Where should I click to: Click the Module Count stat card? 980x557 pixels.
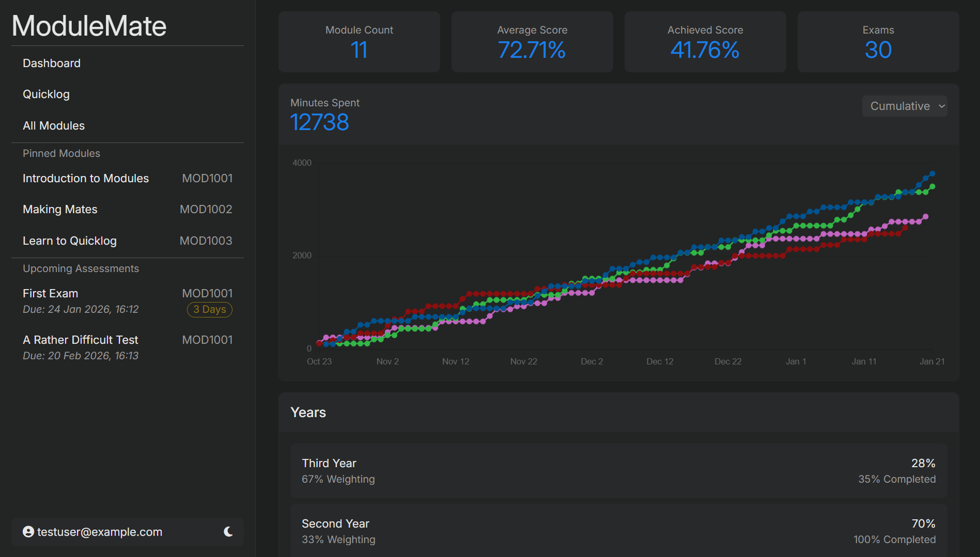(359, 42)
